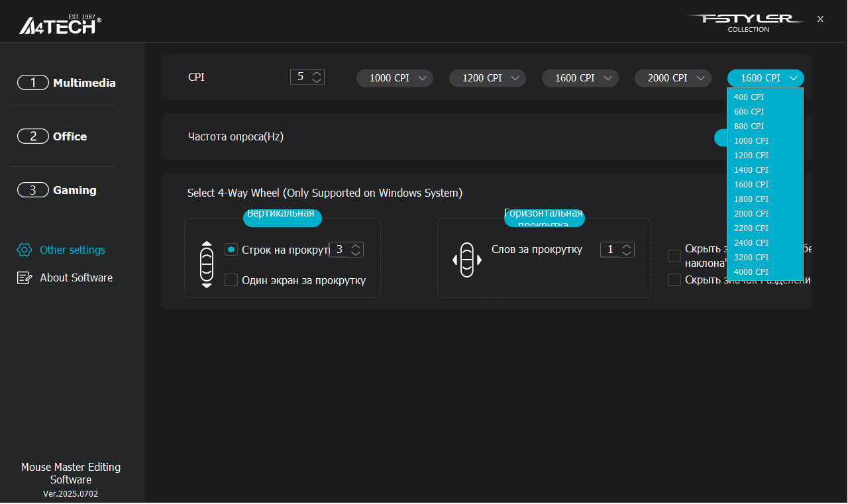Open Other settings gear icon
Screen dimensions: 848x504
pyautogui.click(x=25, y=250)
